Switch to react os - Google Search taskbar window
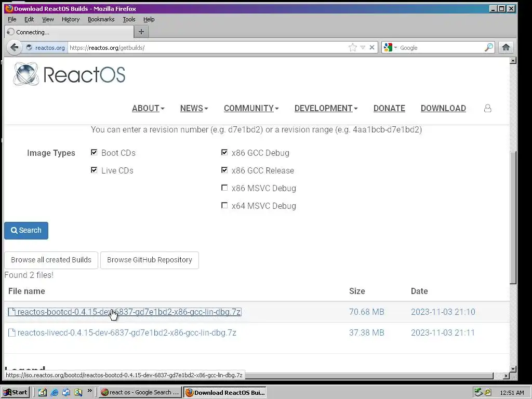532x399 pixels. 140,392
